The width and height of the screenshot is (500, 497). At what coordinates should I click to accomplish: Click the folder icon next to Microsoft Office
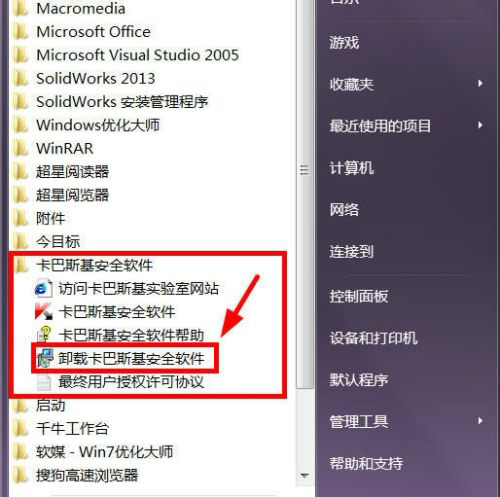pos(20,32)
